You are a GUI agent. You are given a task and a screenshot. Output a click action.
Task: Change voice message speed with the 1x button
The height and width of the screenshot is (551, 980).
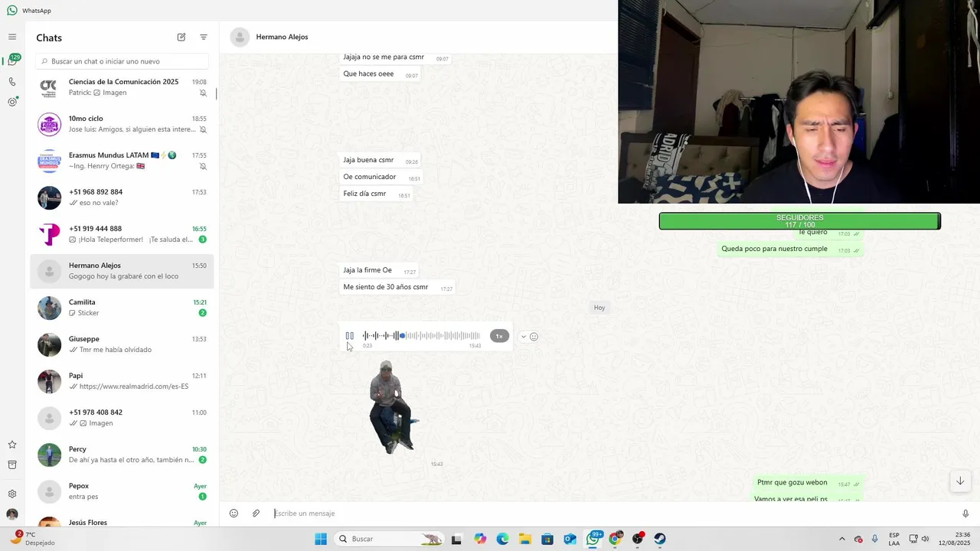[499, 336]
